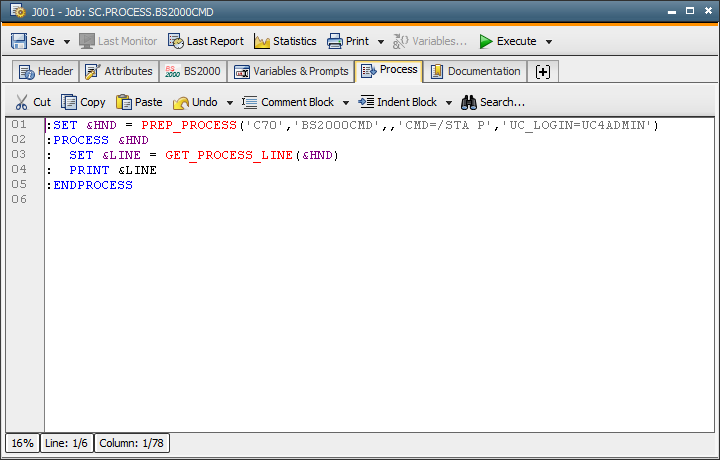Click the Undo arrow icon
Screen dimensions: 720x460
(x=181, y=102)
